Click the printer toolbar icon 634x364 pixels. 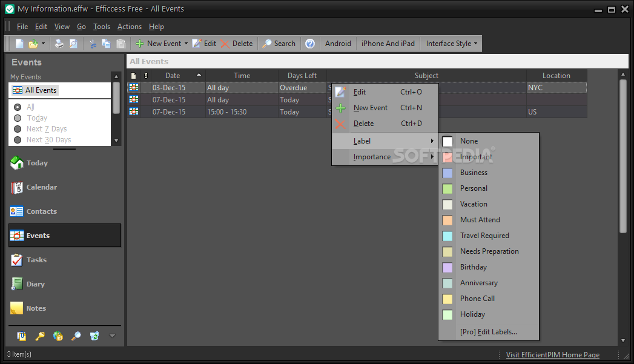59,44
